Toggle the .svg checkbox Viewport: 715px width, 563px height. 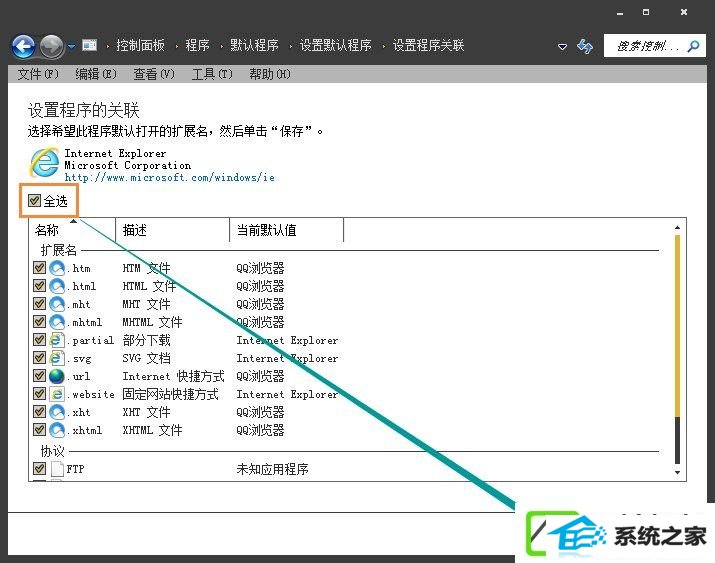click(39, 358)
